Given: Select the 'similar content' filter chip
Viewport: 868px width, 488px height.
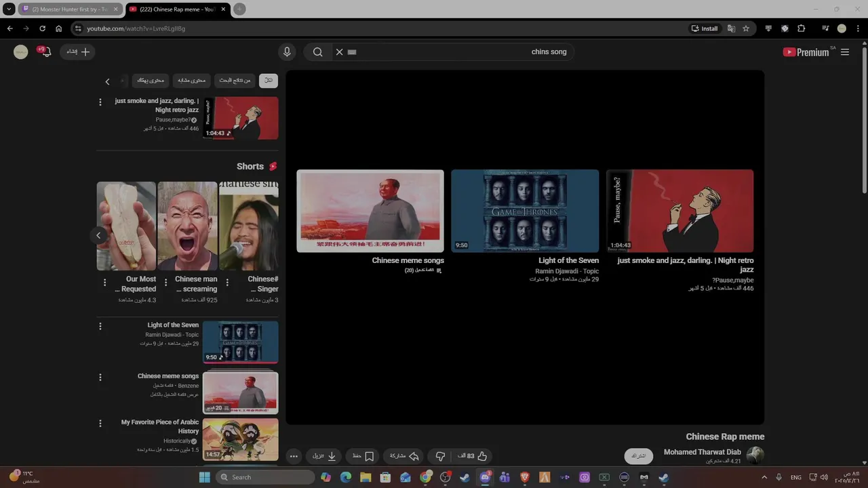Looking at the screenshot, I should click(x=191, y=80).
